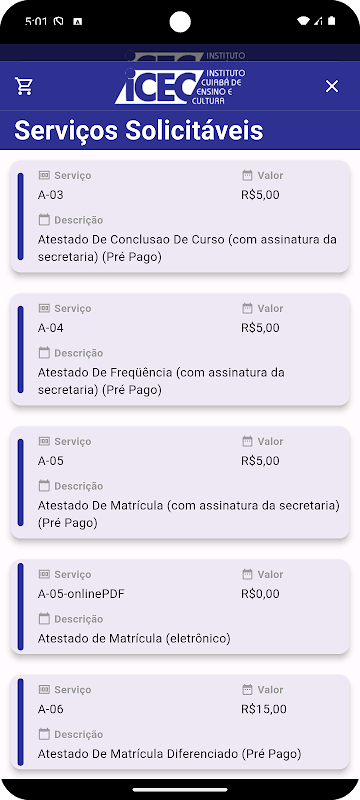Click the Serviços Solicitáveis heading
The image size is (360, 800).
139,131
